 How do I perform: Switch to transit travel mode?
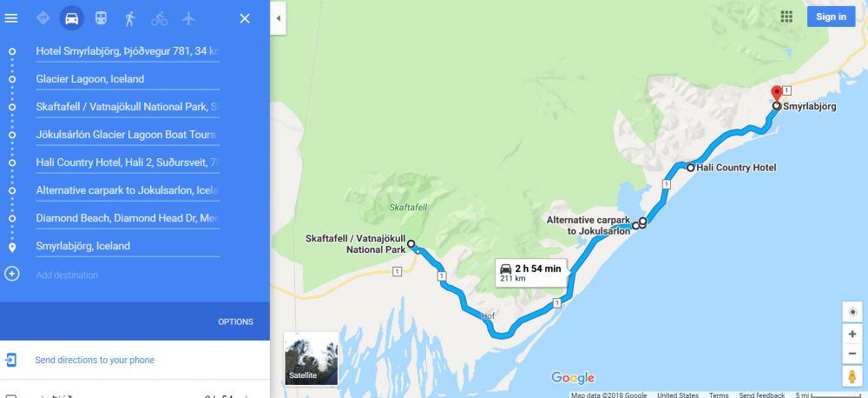coord(101,18)
